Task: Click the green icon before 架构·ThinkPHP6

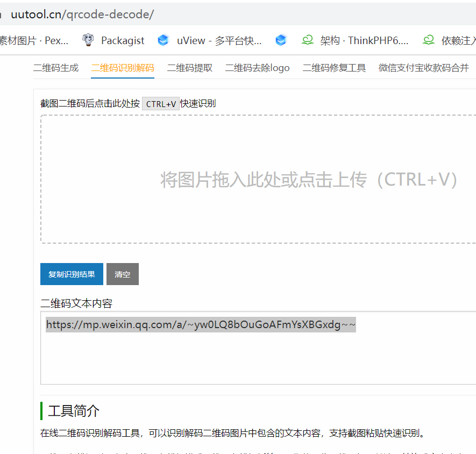Action: click(307, 40)
